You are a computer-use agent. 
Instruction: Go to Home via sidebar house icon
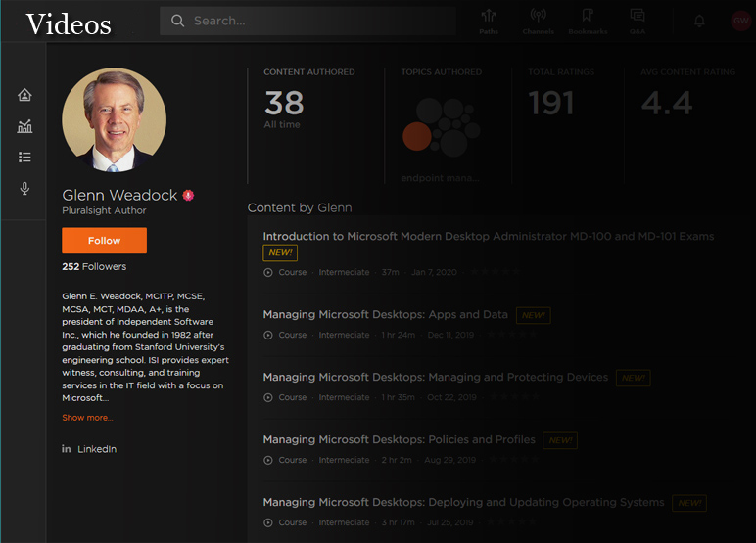pos(24,95)
